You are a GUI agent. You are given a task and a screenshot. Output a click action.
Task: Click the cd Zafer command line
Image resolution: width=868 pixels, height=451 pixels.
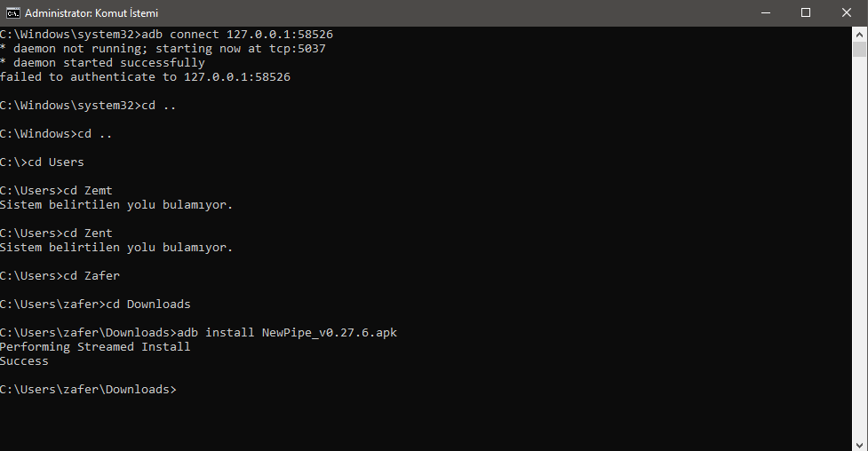pos(60,275)
